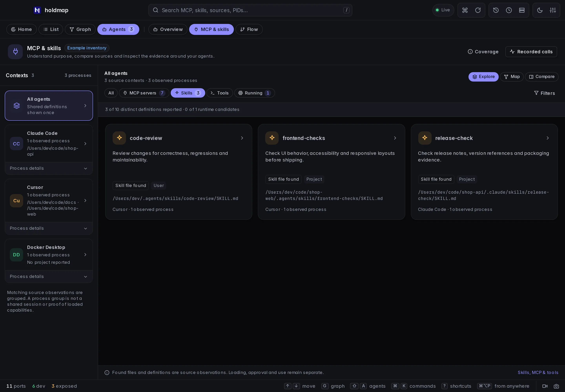Switch to Compare view mode
Image resolution: width=565 pixels, height=392 pixels.
[542, 77]
